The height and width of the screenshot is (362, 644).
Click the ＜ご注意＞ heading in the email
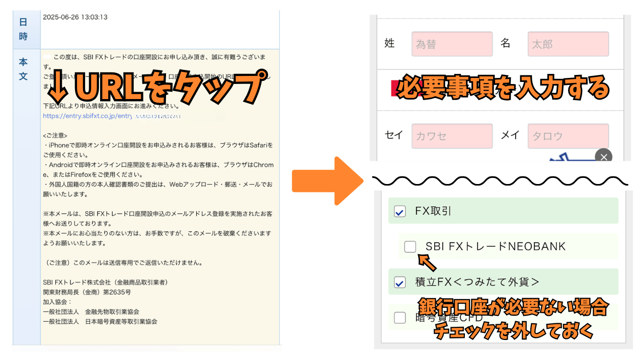(55, 136)
